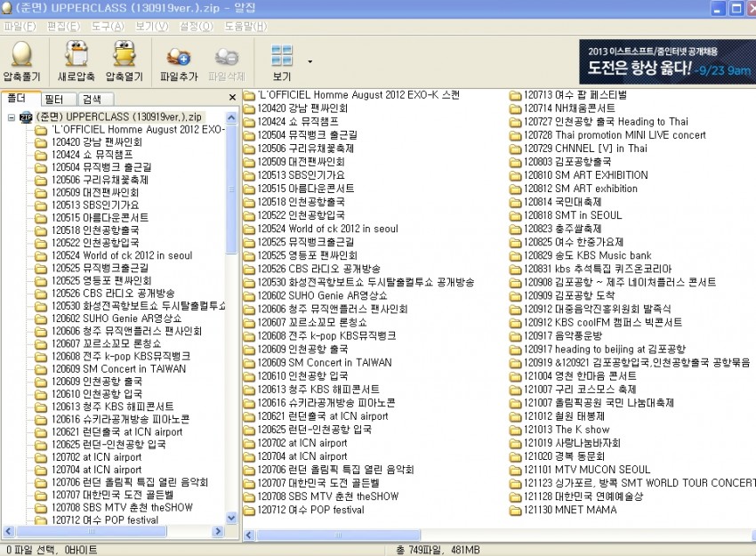
Task: Select tree item 120513 SBS인기가요
Action: [x=94, y=205]
